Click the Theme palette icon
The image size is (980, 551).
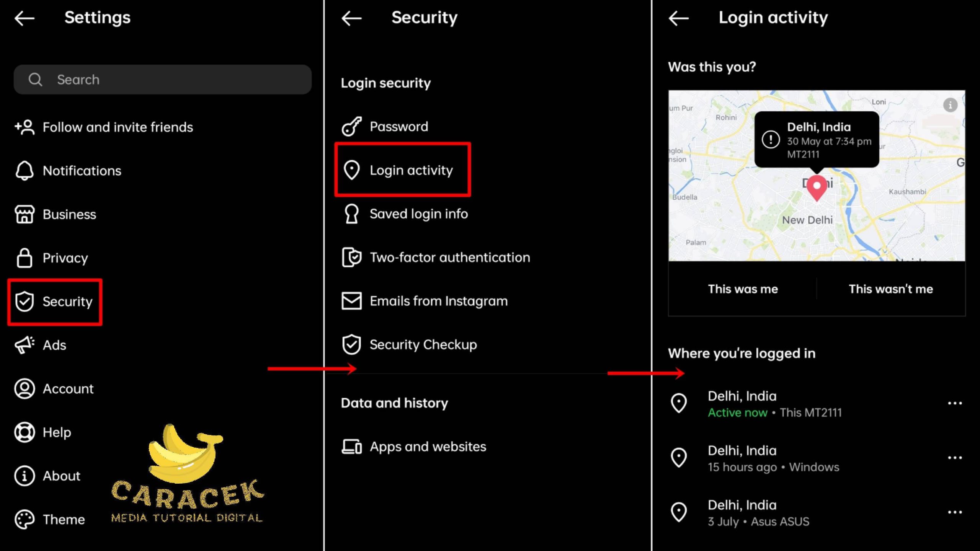click(x=24, y=520)
